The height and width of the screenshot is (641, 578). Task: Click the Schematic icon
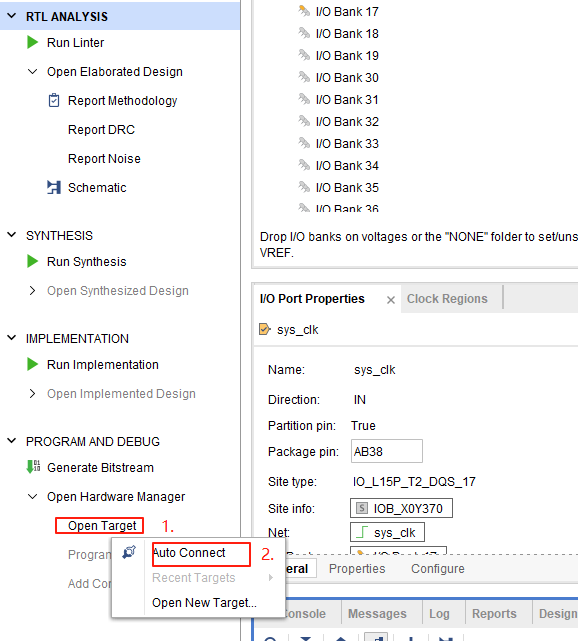[x=54, y=187]
